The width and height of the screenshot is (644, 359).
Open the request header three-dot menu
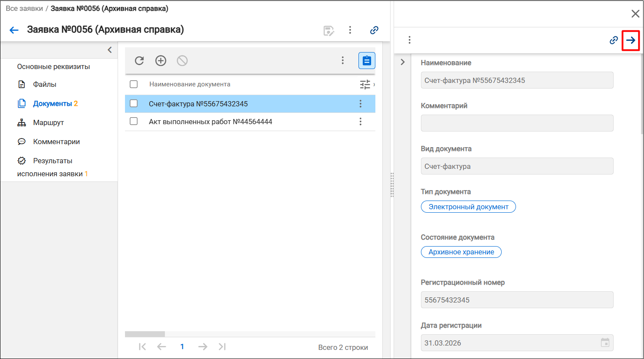pyautogui.click(x=350, y=30)
